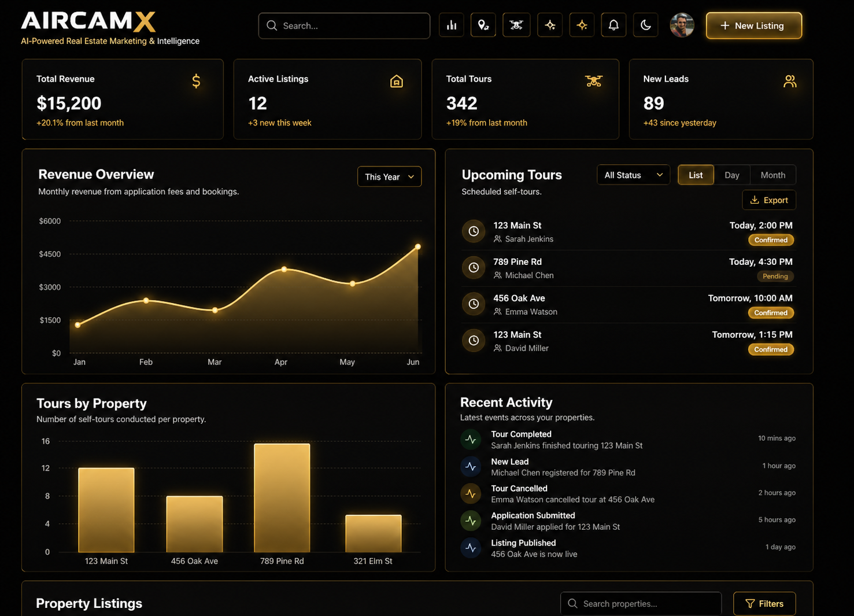Focus the Search properties field

point(641,603)
